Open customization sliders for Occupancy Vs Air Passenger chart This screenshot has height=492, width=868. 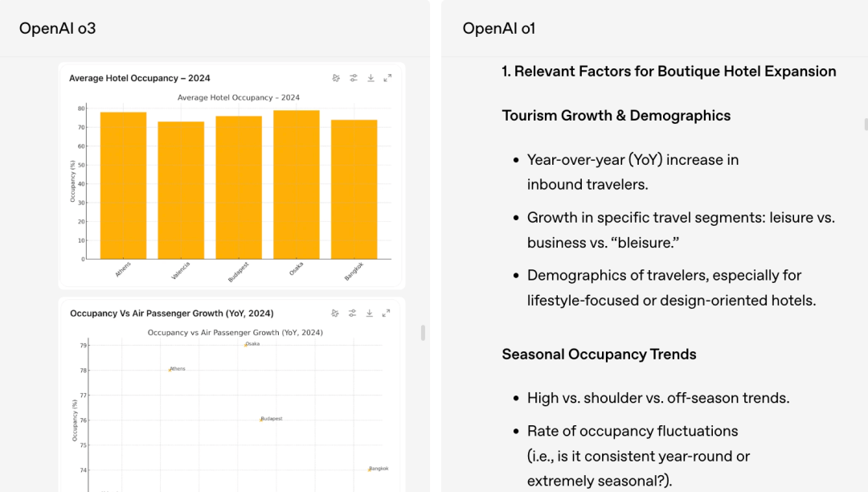[x=353, y=313]
